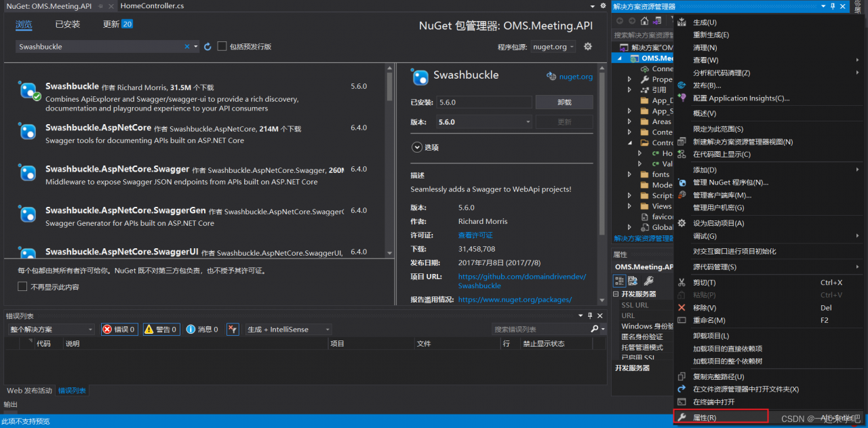
Task: Toggle the include prerelease checkbox
Action: 222,47
